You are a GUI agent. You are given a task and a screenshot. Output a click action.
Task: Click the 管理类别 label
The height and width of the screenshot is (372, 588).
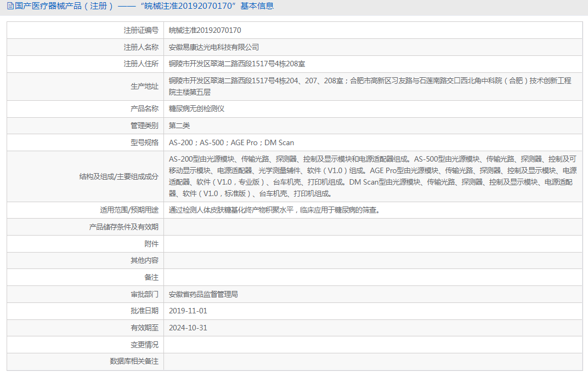click(144, 125)
